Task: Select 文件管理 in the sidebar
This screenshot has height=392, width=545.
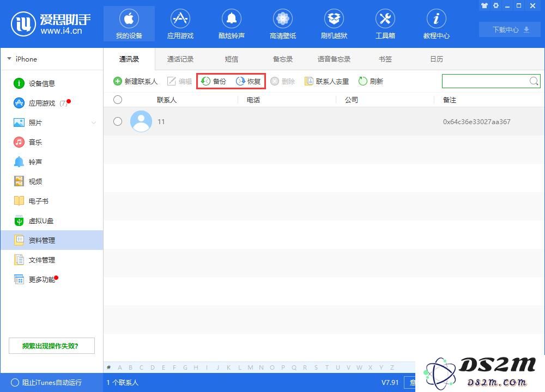Action: tap(52, 260)
